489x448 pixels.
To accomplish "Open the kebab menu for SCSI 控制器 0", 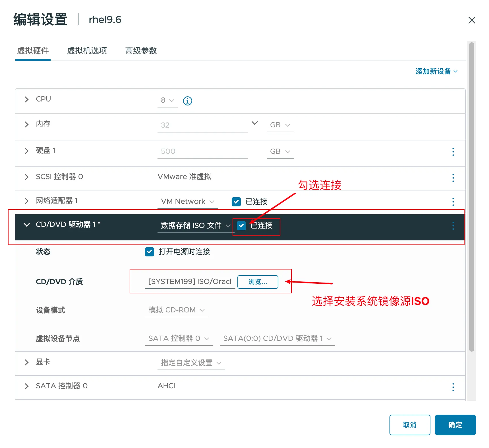I will click(453, 178).
